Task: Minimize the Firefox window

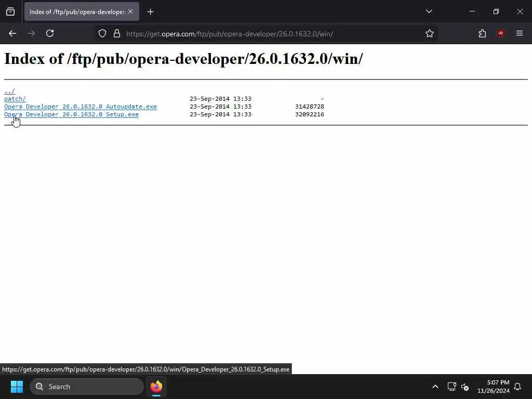Action: 472,11
